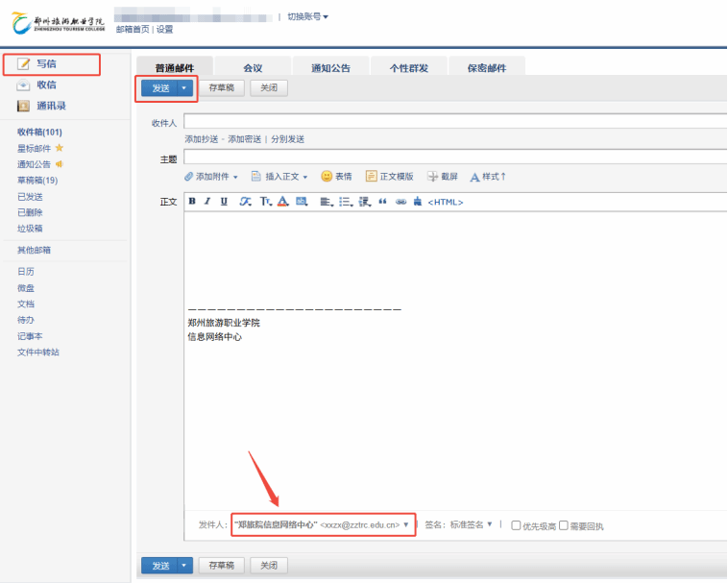
Task: Switch to <HTML> source mode
Action: tap(446, 202)
